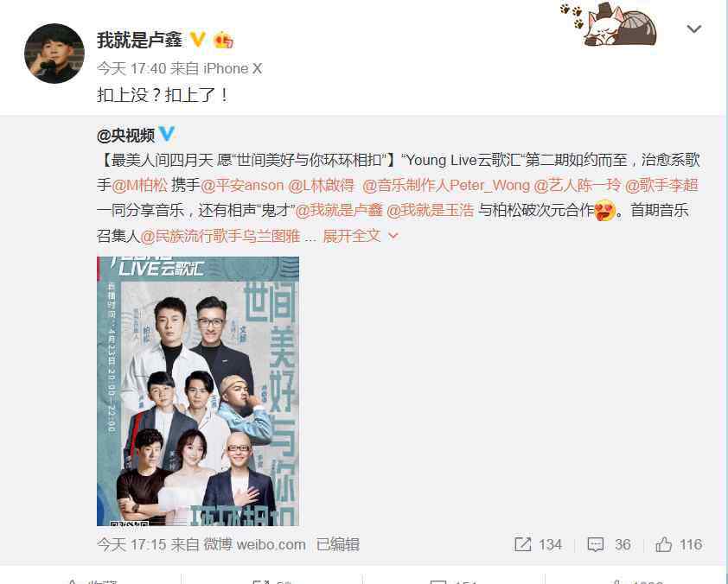Click the membership crown badge icon
Image resolution: width=728 pixels, height=584 pixels.
223,41
